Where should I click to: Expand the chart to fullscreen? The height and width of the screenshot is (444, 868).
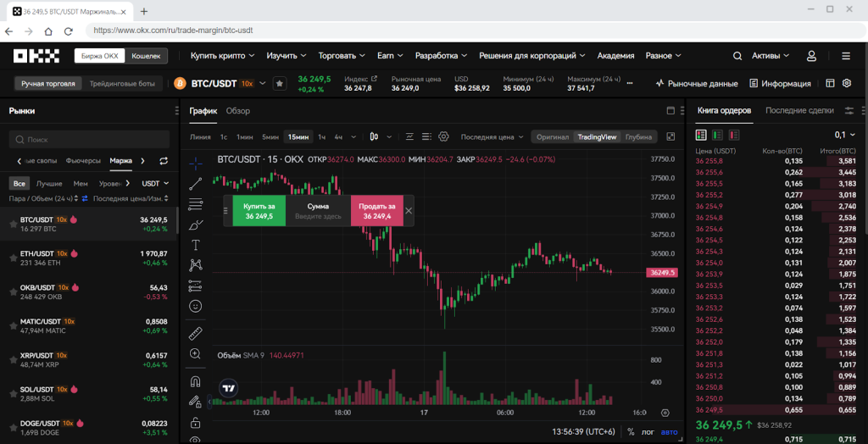tap(671, 136)
